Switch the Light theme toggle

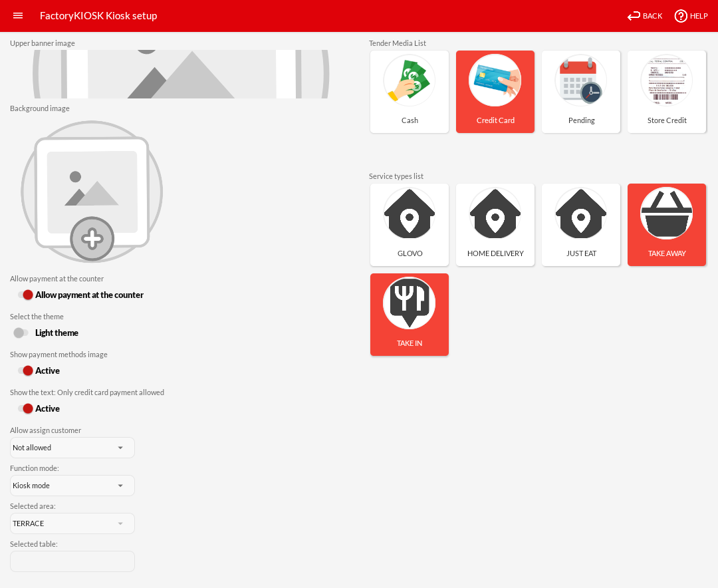pos(21,333)
